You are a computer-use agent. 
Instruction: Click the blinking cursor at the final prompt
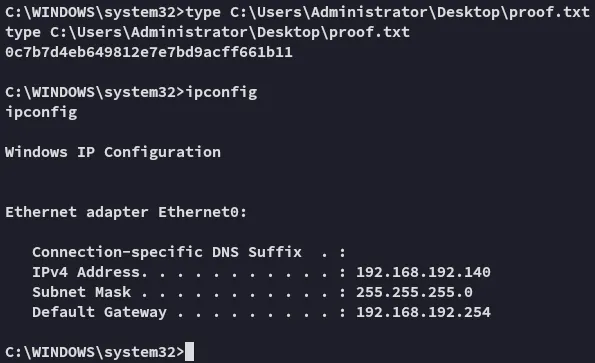click(189, 352)
